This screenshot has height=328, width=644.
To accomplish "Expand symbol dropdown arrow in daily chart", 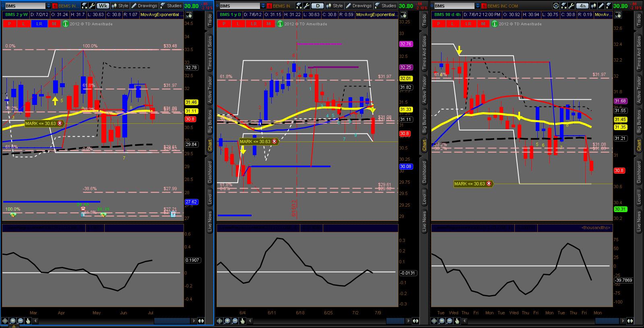I will pyautogui.click(x=263, y=6).
